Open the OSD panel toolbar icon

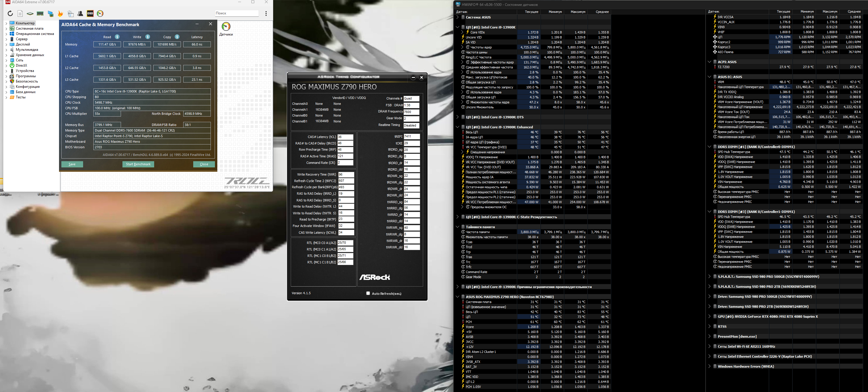coord(90,14)
